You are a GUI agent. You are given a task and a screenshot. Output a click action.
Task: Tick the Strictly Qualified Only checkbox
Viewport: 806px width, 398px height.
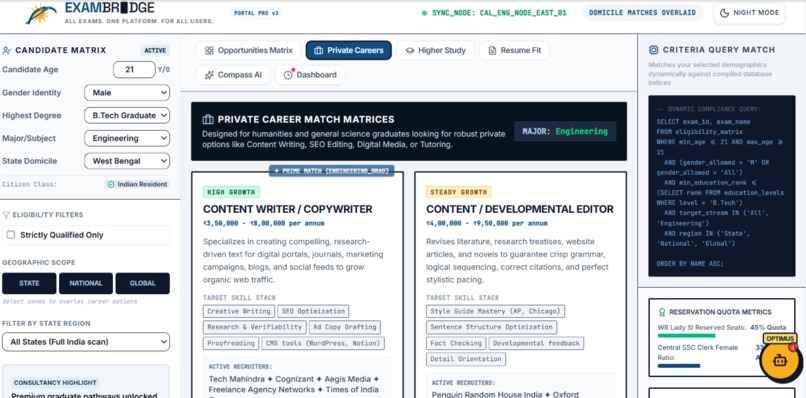coord(11,235)
